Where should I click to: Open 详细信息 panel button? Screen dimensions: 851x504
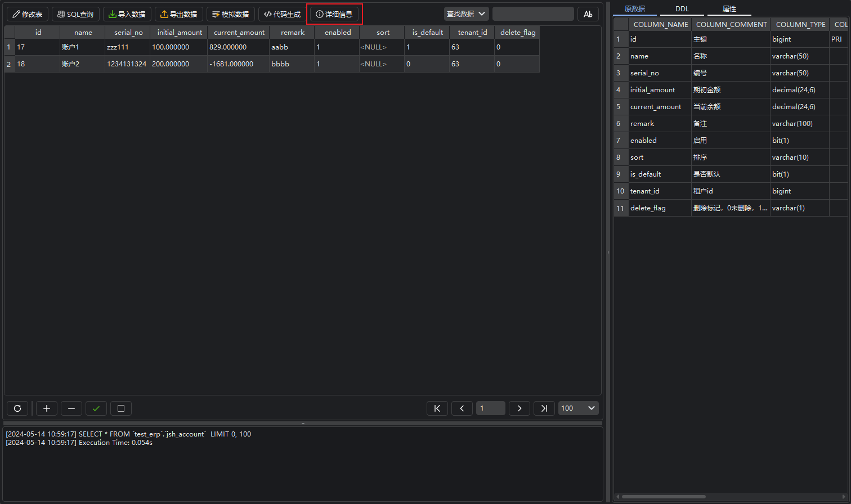(x=334, y=14)
